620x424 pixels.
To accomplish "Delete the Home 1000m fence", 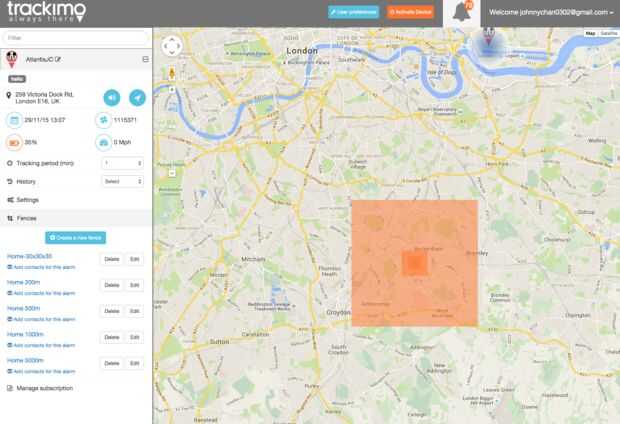I will [x=112, y=337].
